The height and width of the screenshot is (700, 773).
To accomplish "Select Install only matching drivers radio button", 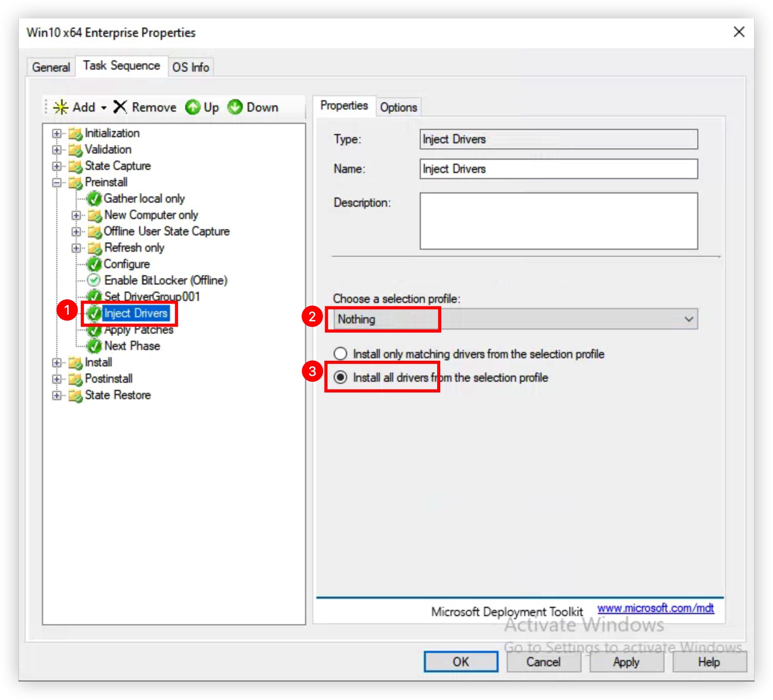I will [x=340, y=354].
